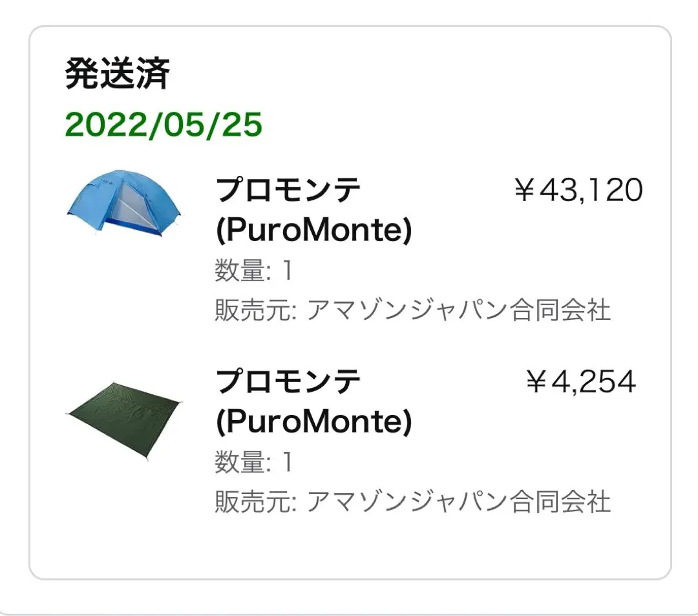Image resolution: width=698 pixels, height=616 pixels.
Task: Open second プロモンテ (PuroMonte) product title
Action: [x=314, y=401]
